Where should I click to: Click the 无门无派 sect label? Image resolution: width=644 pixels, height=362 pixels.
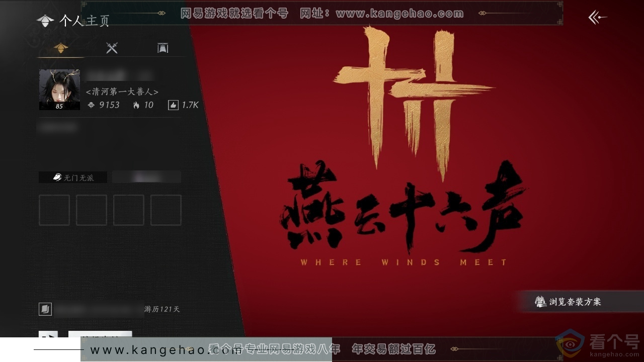pyautogui.click(x=73, y=177)
